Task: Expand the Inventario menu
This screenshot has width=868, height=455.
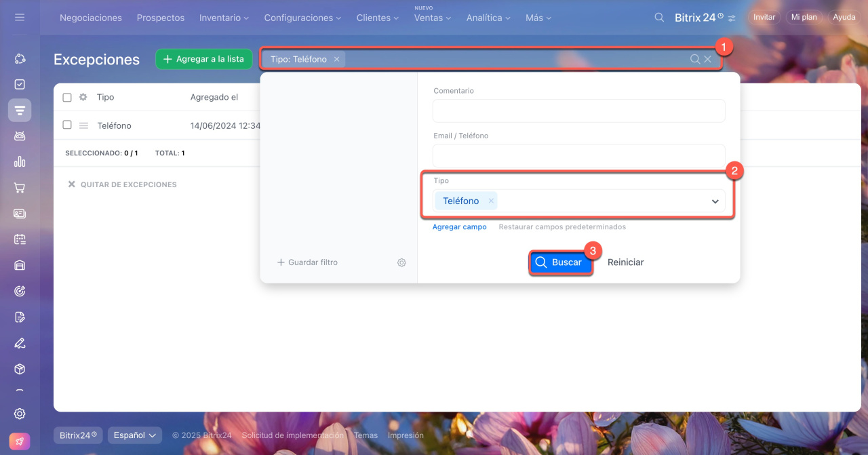Action: (224, 18)
